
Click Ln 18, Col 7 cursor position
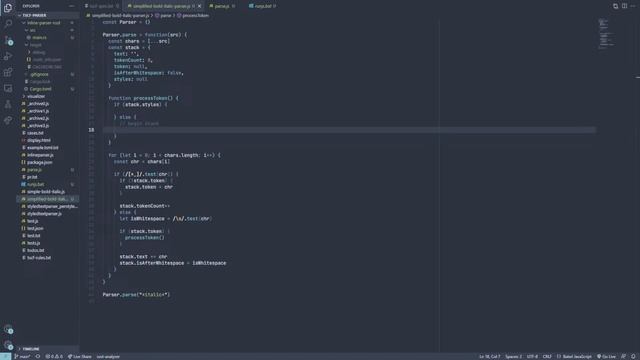(489, 356)
